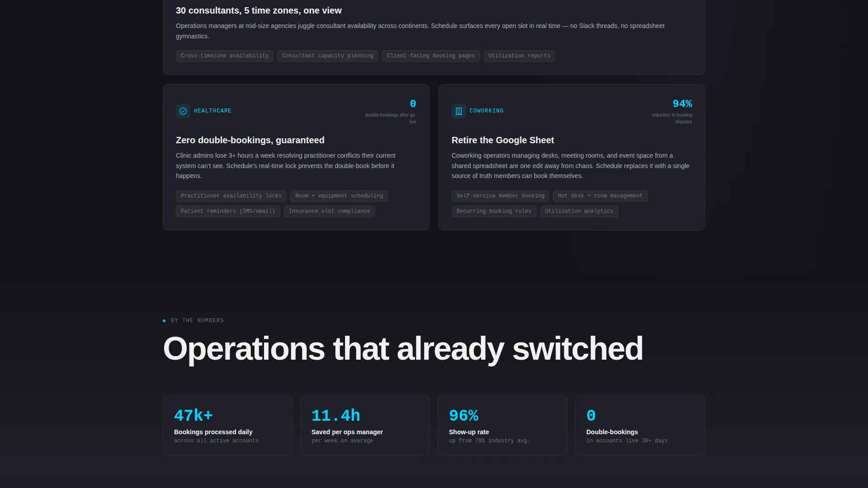Click the Practitioner availability locks tag
868x488 pixels.
tap(231, 196)
